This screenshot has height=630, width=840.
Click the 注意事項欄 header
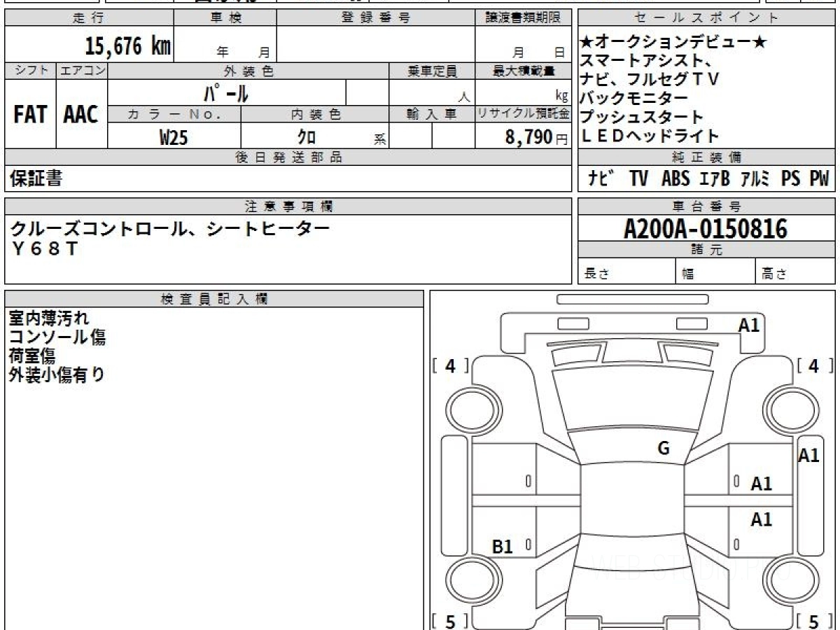coord(288,206)
